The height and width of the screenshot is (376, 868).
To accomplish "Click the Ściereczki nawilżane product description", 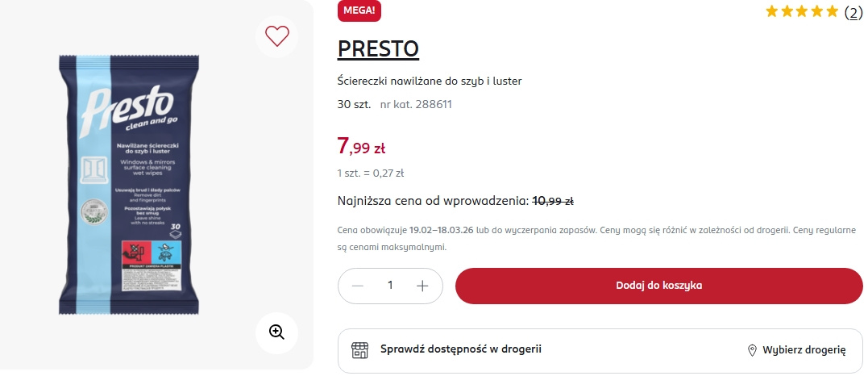I will [435, 81].
